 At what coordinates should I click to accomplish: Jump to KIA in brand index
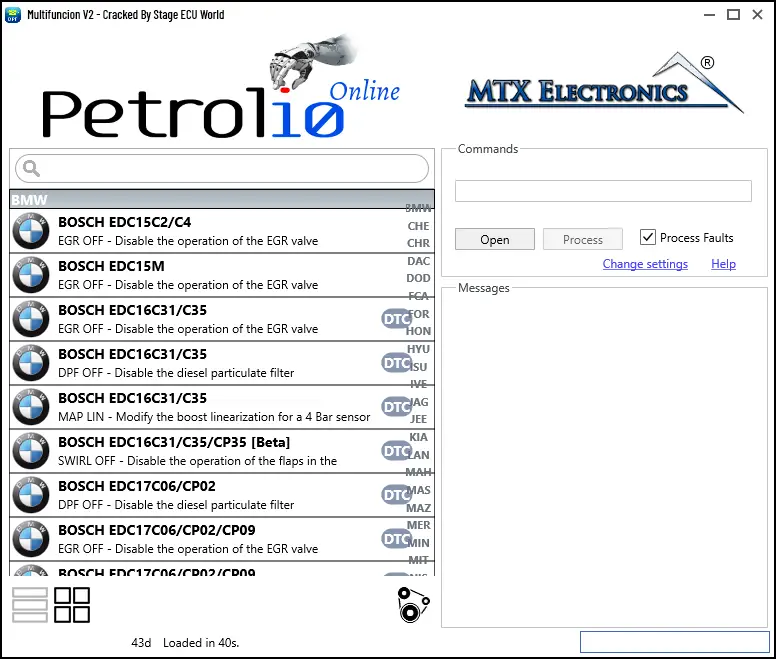coord(419,437)
